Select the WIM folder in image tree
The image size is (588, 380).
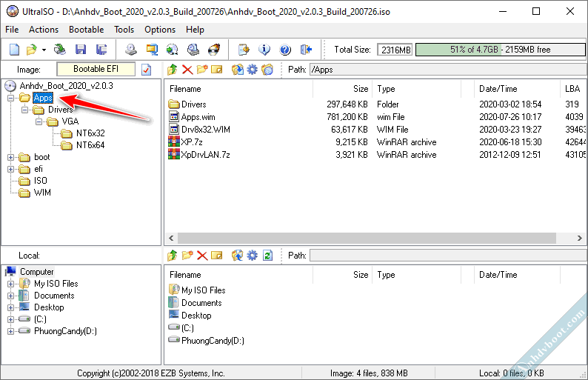[42, 193]
